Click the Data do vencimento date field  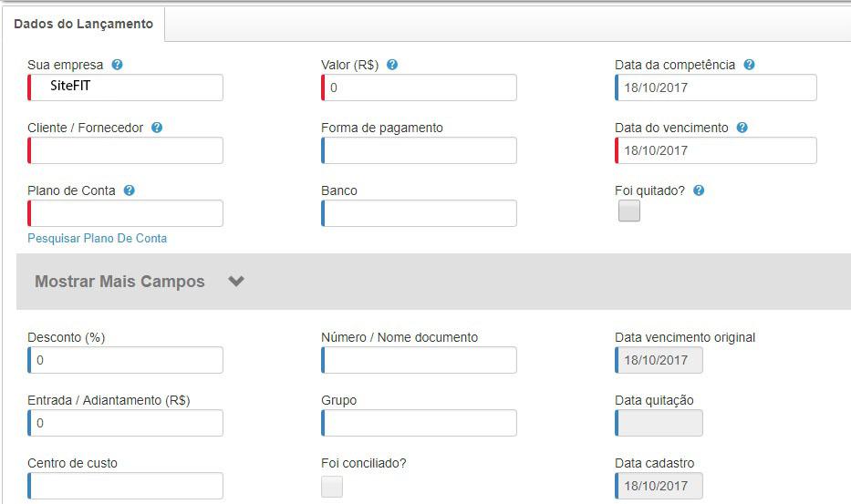(x=716, y=150)
